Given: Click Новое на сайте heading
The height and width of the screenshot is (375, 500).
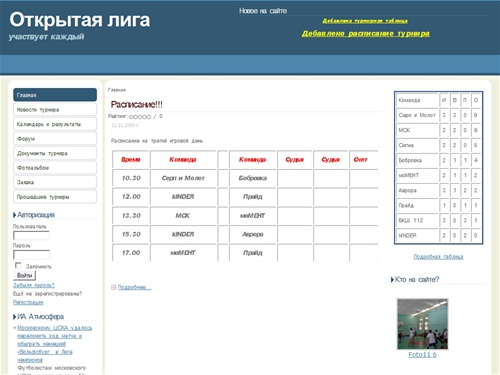Looking at the screenshot, I should (x=263, y=11).
